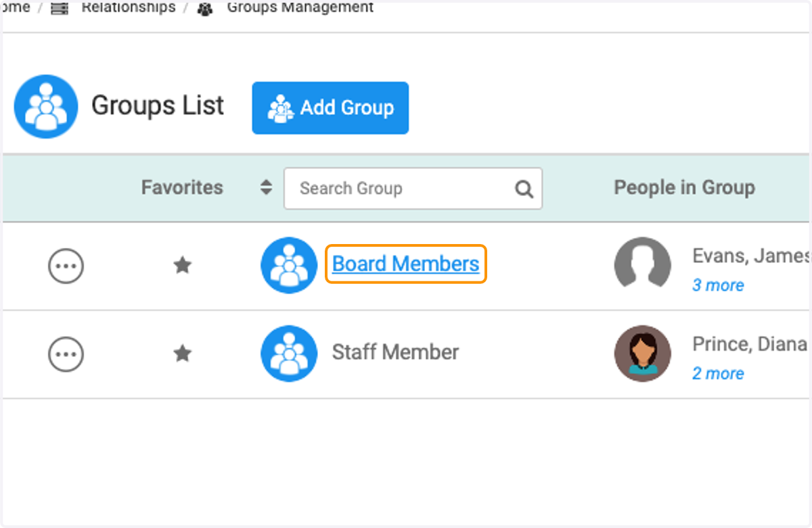The height and width of the screenshot is (528, 812).
Task: Select the Staff Member group name
Action: click(x=395, y=352)
